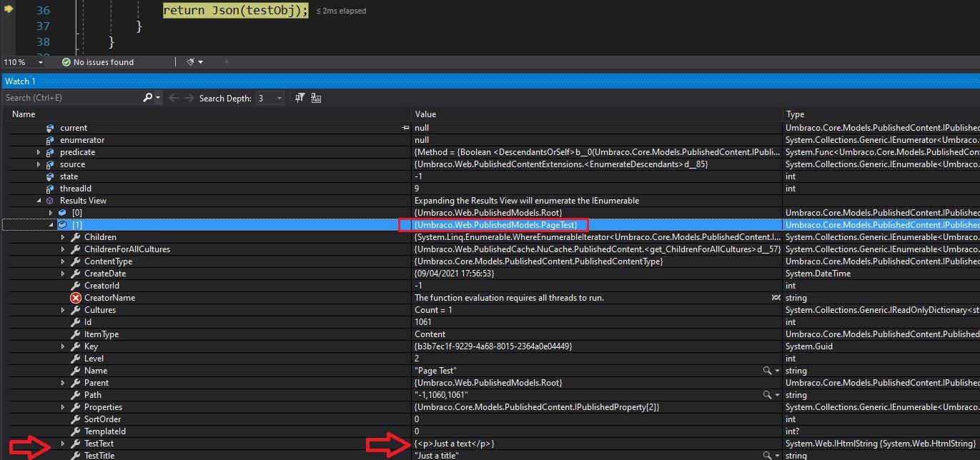Expand the Cultures property
This screenshot has height=460, width=980.
(x=63, y=310)
